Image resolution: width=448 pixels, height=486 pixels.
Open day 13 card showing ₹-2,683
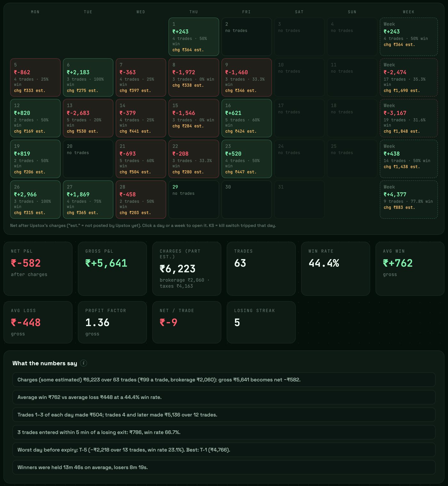coord(88,118)
